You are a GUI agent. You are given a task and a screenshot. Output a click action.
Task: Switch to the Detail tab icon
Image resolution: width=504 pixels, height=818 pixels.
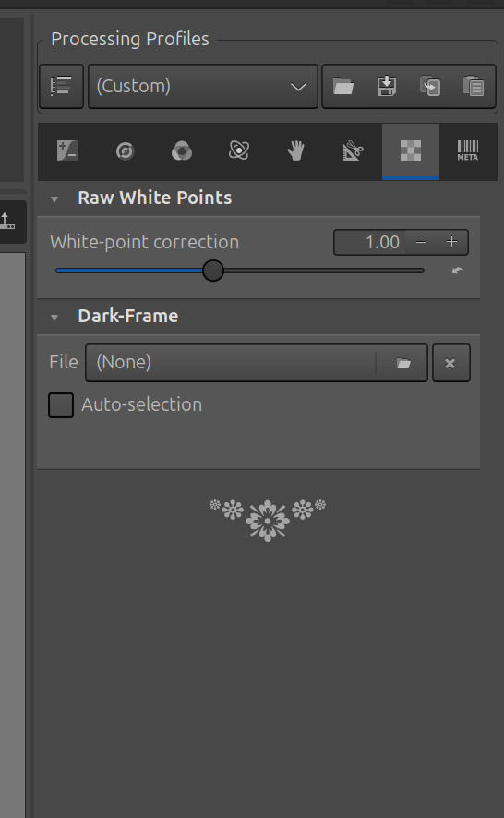[125, 151]
